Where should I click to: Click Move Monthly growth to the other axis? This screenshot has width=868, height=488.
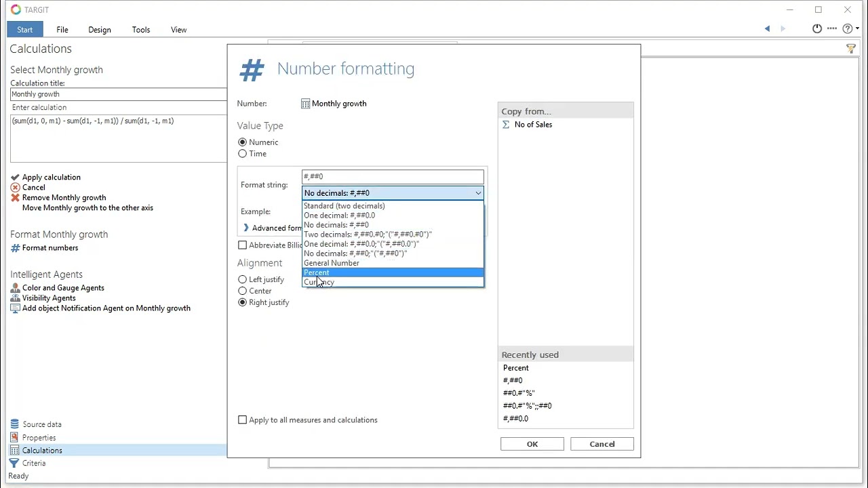pos(87,208)
